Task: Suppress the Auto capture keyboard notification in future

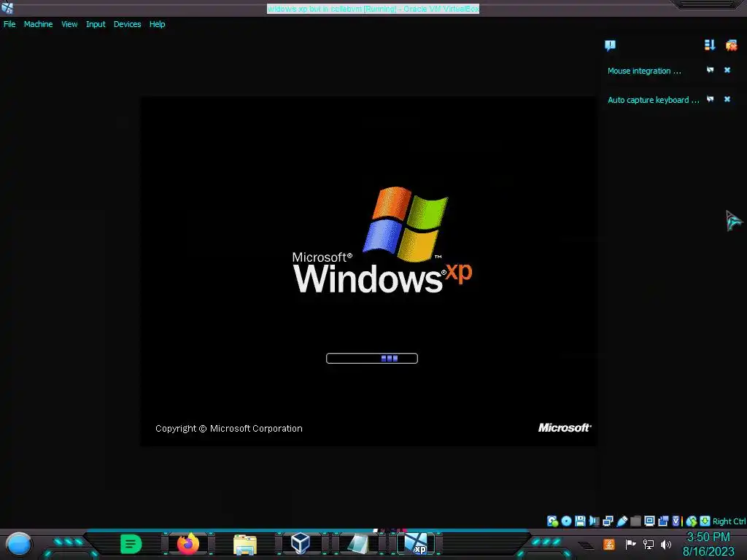Action: [711, 99]
